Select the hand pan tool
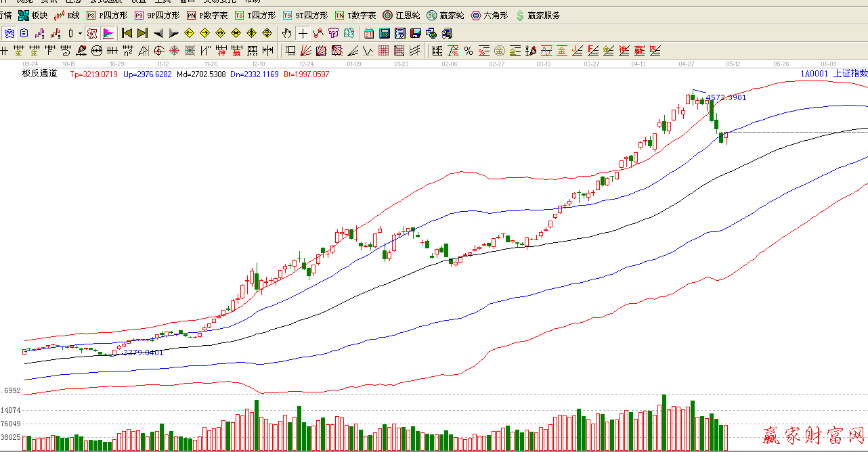 287,33
